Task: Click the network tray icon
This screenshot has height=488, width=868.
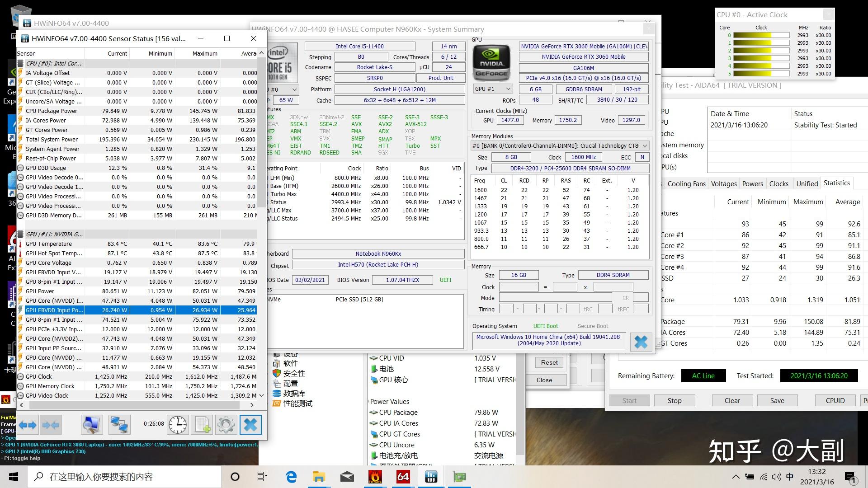Action: 763,477
